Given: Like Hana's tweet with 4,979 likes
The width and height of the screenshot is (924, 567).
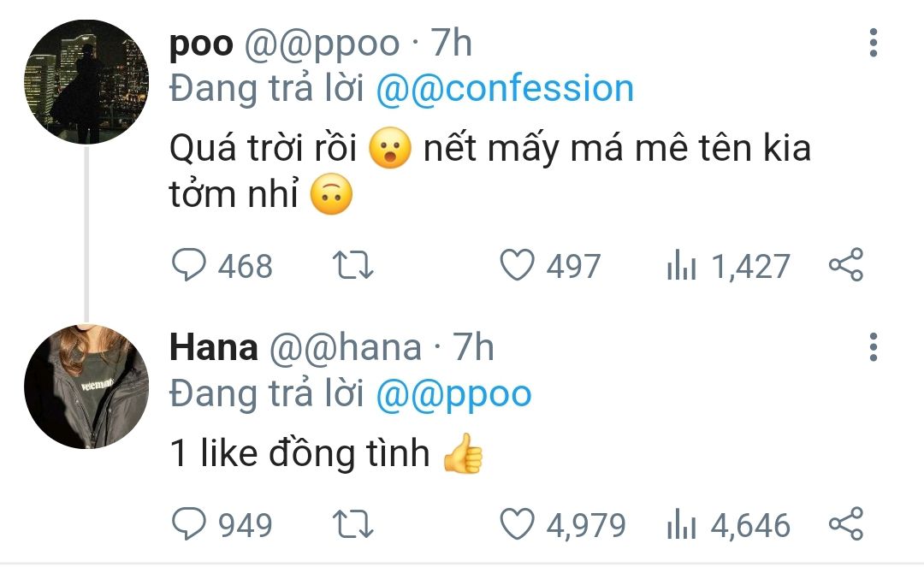Looking at the screenshot, I should click(x=562, y=524).
